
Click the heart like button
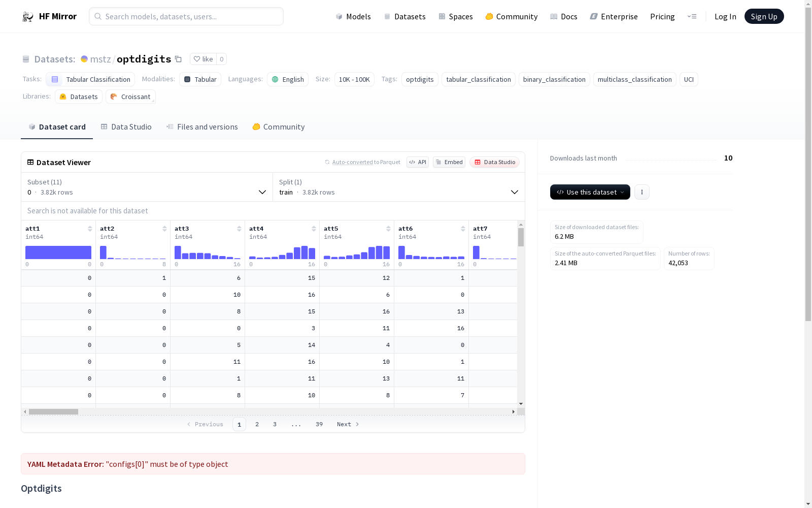203,59
